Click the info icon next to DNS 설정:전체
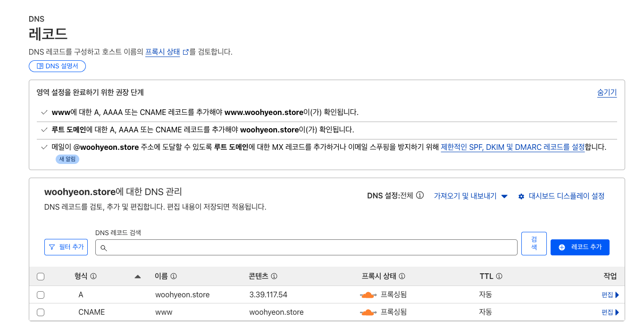Viewport: 644px width, 327px height. pyautogui.click(x=420, y=196)
